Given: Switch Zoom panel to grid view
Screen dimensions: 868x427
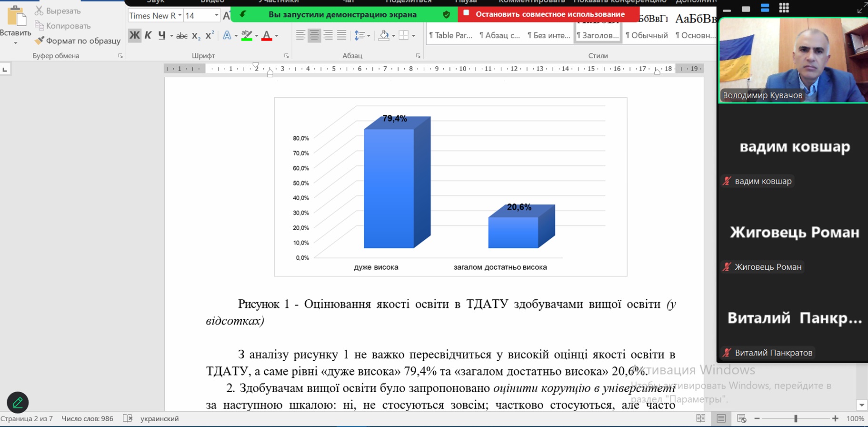Looking at the screenshot, I should pos(784,8).
